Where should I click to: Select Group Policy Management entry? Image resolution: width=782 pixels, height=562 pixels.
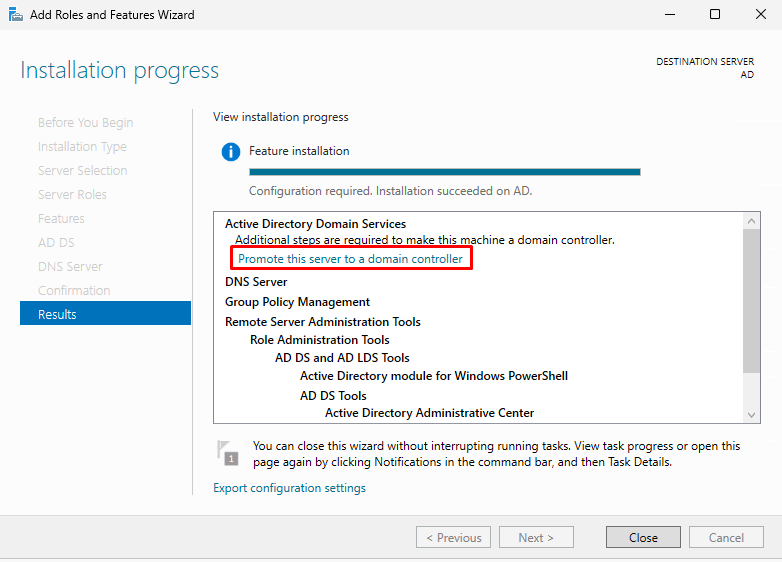coord(297,302)
